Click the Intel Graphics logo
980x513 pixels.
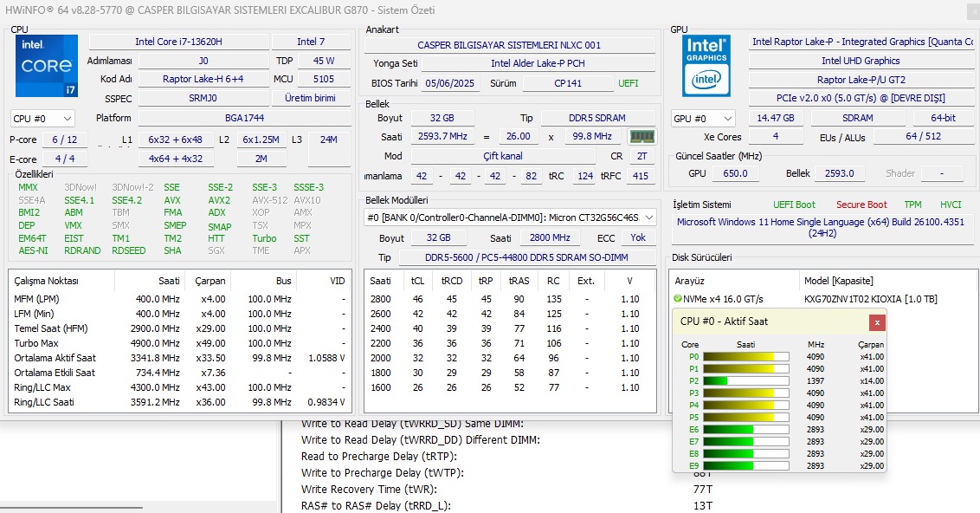[x=706, y=66]
